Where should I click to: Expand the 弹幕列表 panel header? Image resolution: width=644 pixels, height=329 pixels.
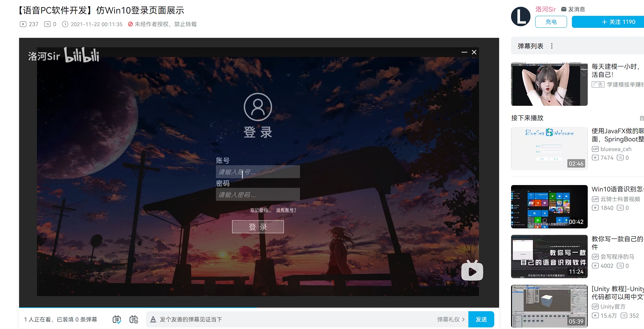click(x=577, y=46)
